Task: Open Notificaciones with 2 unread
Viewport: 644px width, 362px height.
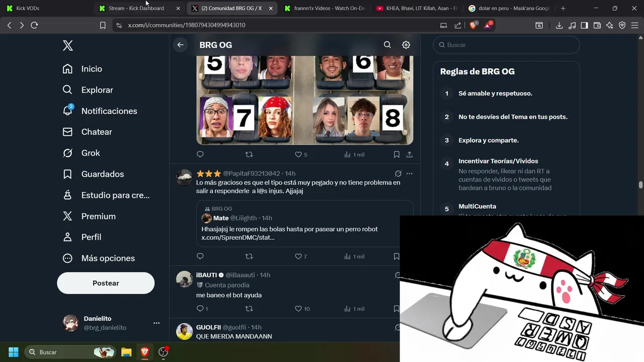Action: [100, 111]
